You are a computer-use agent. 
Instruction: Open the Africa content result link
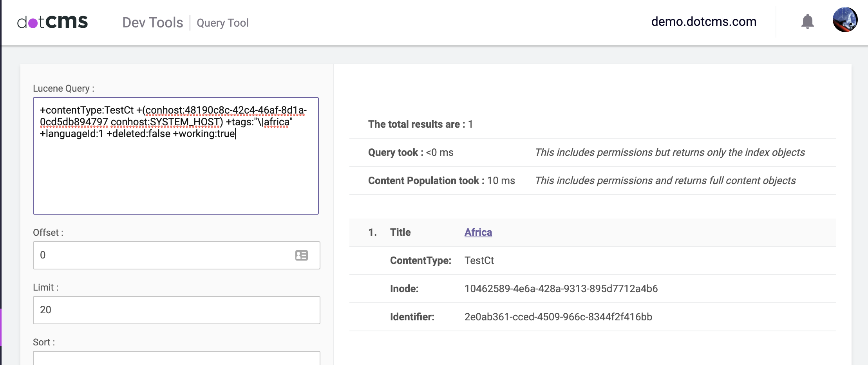pos(478,232)
